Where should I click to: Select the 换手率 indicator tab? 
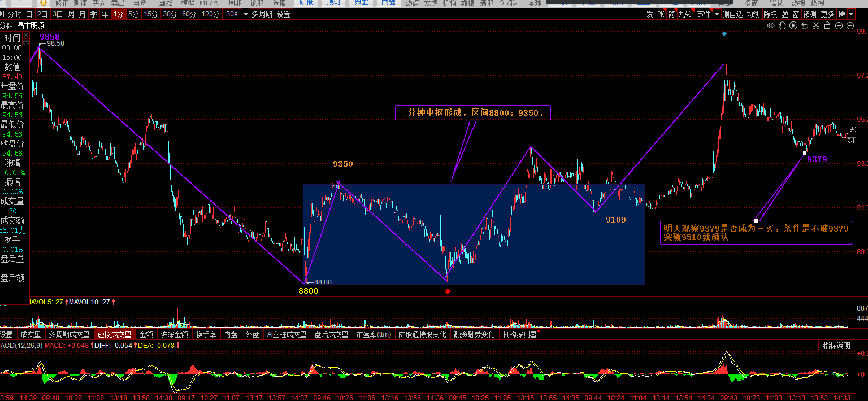[206, 334]
